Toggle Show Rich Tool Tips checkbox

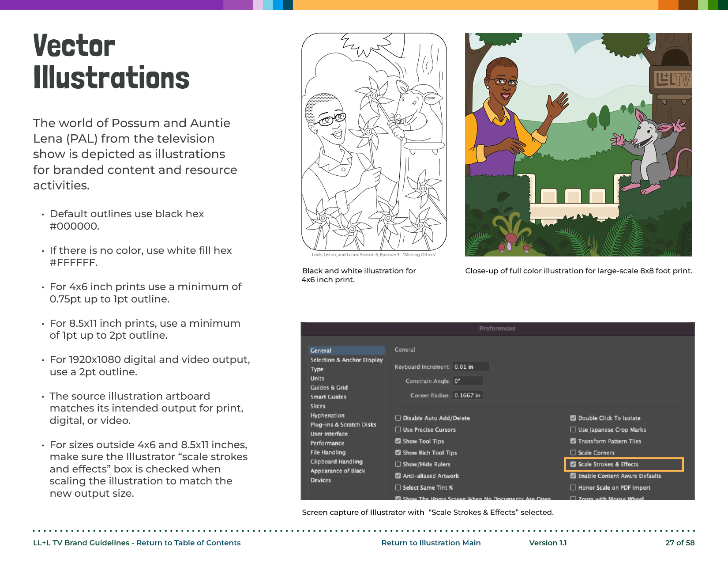[x=398, y=453]
